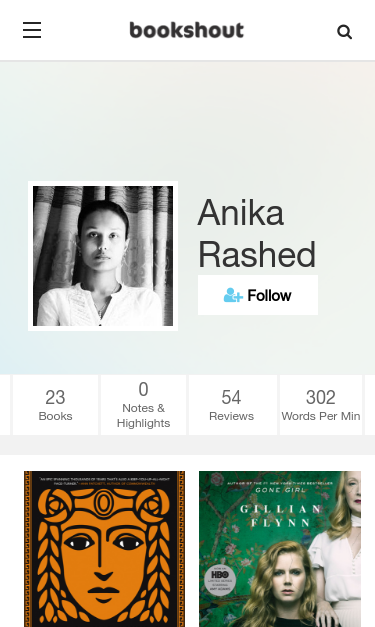This screenshot has width=375, height=627.
Task: Click the quote blurb atop the orange mask cover
Action: point(104,481)
